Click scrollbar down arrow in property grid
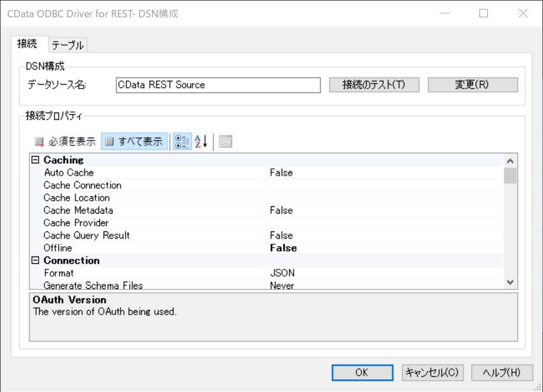 point(510,282)
